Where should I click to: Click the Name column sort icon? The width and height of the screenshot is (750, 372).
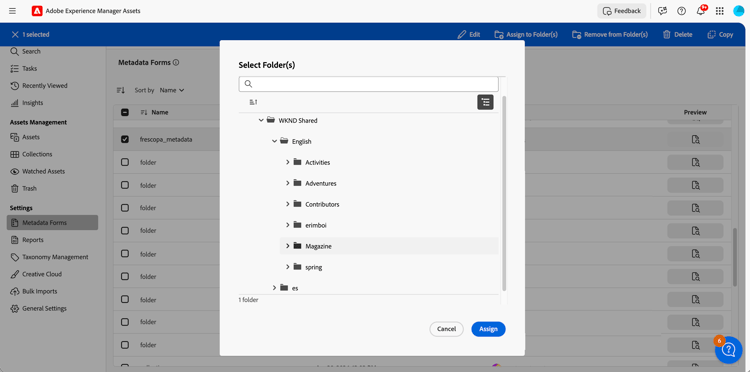coord(144,112)
